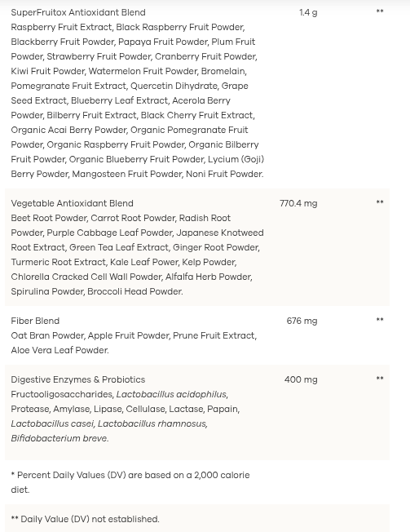Click asterisks in Digestive Enzymes row

tap(380, 379)
